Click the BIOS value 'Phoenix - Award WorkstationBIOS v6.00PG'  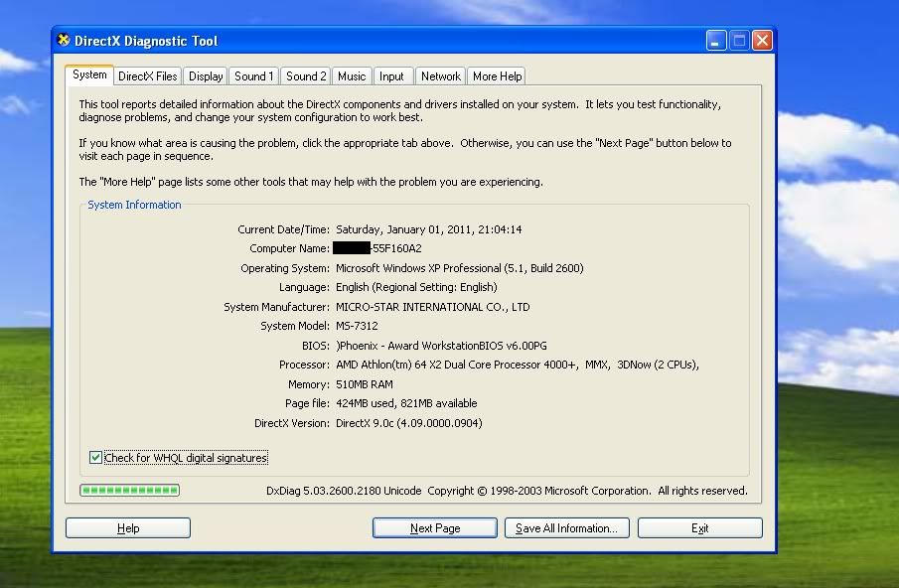pyautogui.click(x=441, y=346)
